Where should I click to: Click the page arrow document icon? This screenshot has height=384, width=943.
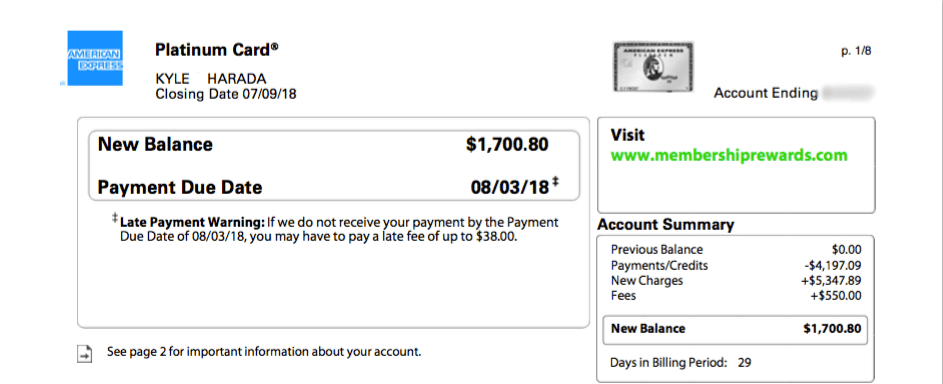pyautogui.click(x=85, y=354)
